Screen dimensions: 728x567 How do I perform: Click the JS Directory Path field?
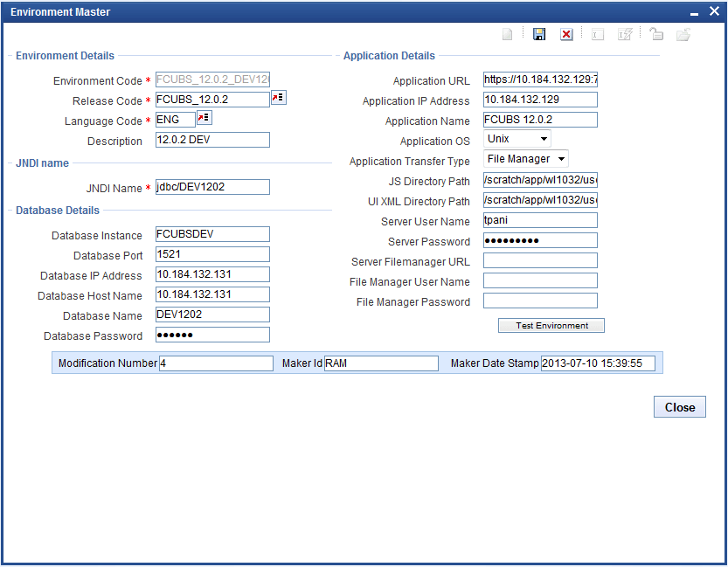pyautogui.click(x=540, y=180)
